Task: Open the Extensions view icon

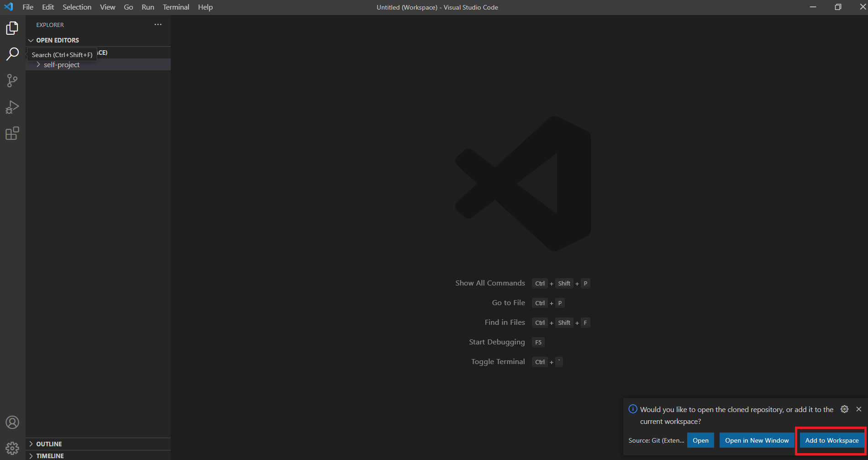Action: 12,133
